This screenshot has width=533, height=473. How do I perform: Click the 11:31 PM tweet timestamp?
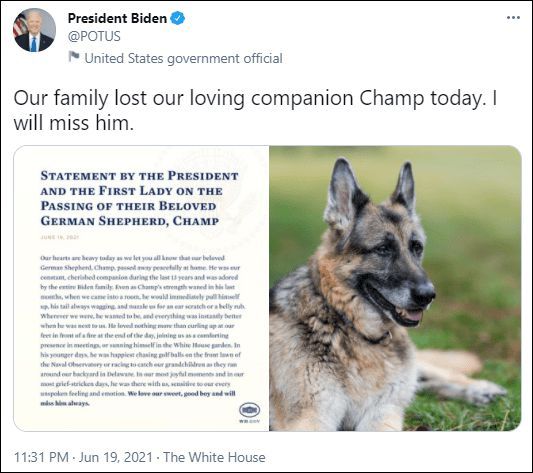(x=41, y=457)
